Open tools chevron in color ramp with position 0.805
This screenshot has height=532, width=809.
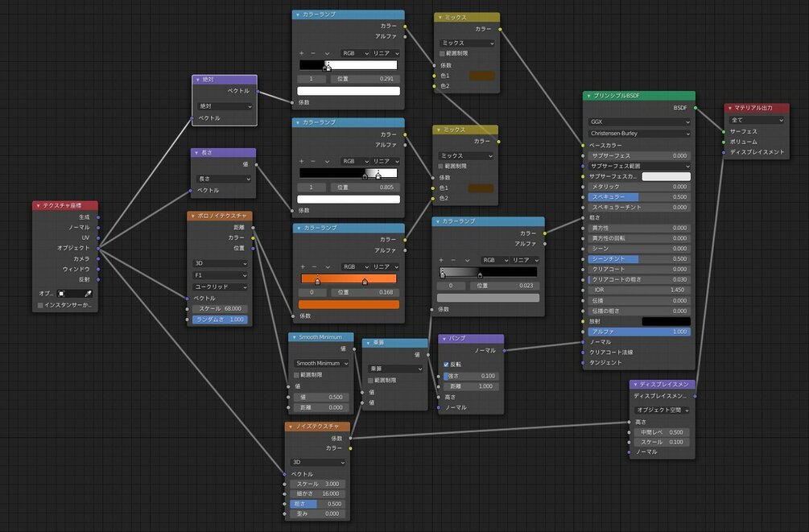click(327, 161)
